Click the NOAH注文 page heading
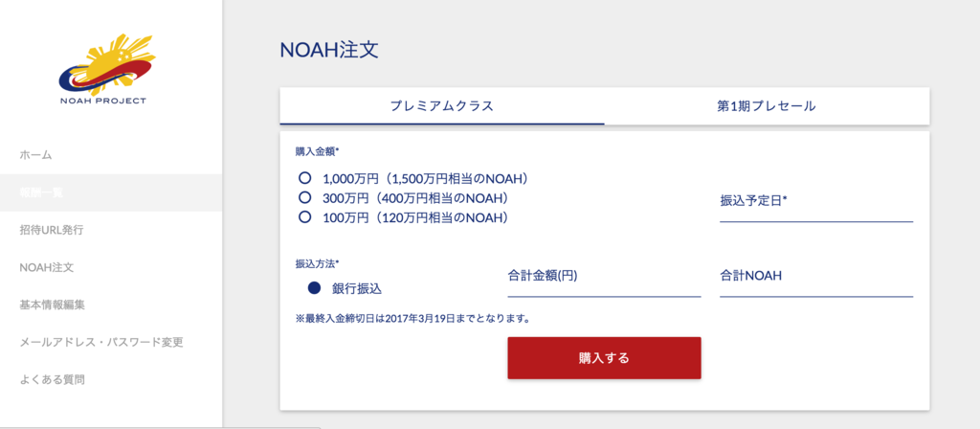This screenshot has width=980, height=429. [329, 50]
